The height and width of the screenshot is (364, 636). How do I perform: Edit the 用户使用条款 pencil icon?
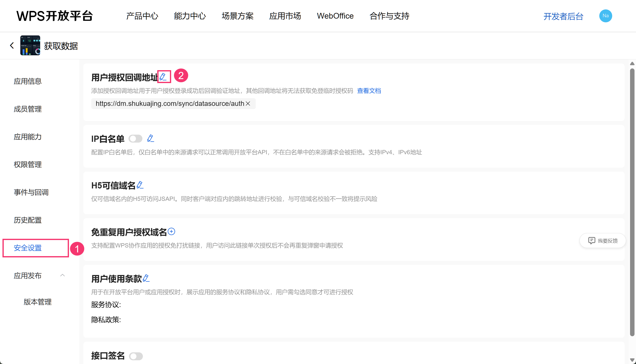pyautogui.click(x=146, y=278)
